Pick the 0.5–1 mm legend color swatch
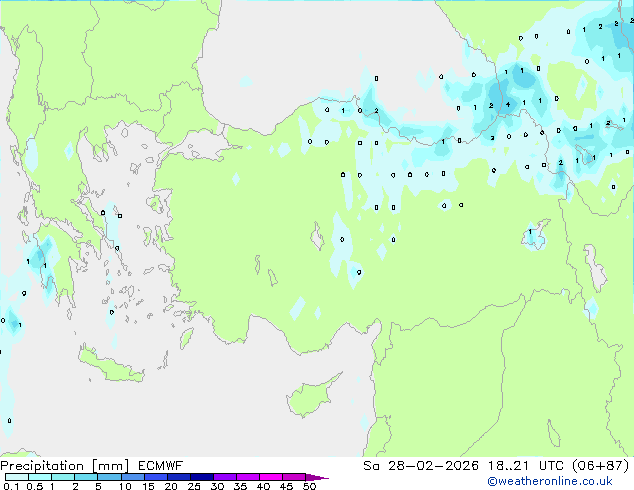Image resolution: width=634 pixels, height=490 pixels. 40,477
